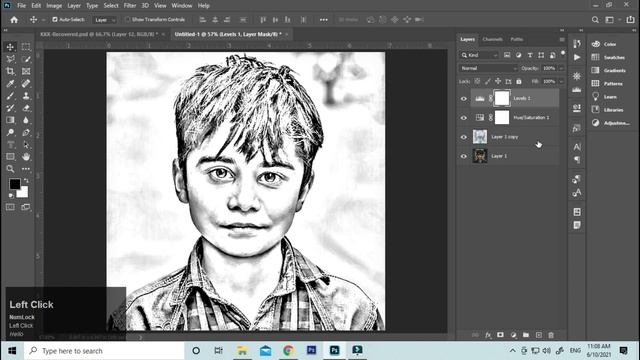Open more align options three dots
The height and width of the screenshot is (360, 640).
tap(324, 20)
